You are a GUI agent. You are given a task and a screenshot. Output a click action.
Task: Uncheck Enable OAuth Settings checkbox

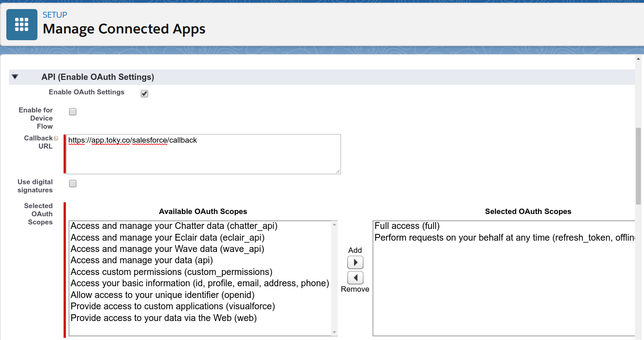click(x=144, y=93)
